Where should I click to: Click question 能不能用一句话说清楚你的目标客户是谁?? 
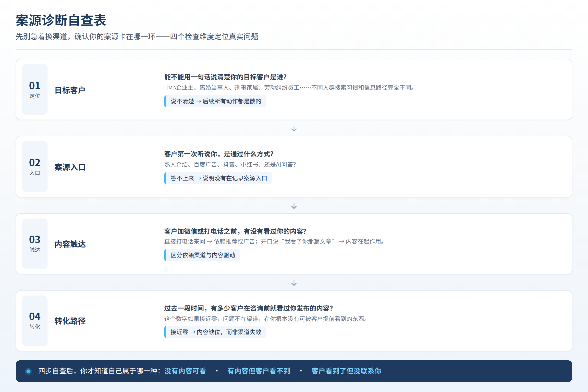(225, 77)
